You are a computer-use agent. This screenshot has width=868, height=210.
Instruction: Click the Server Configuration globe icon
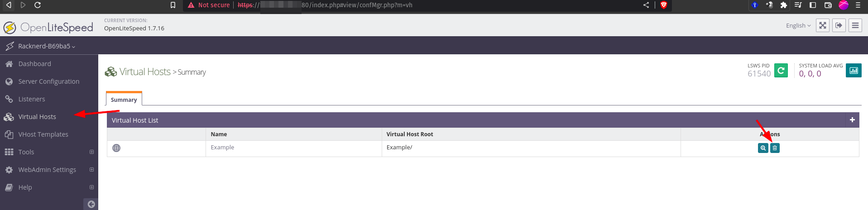pos(9,81)
